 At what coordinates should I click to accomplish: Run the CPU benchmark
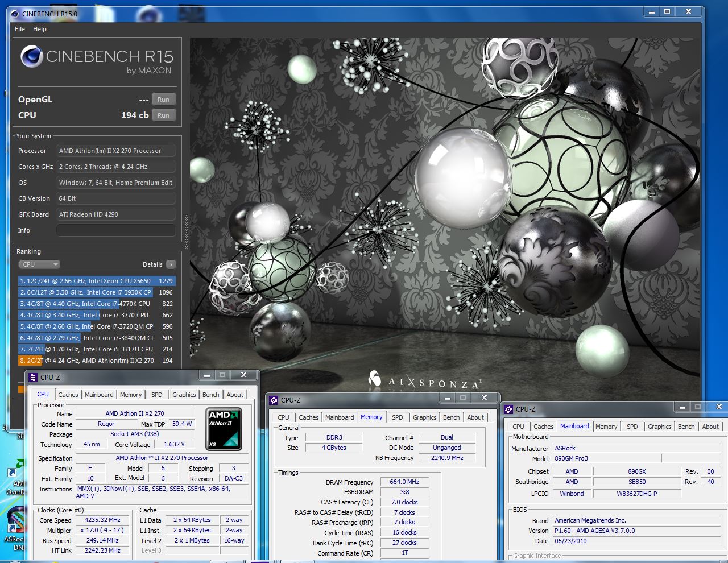pyautogui.click(x=164, y=115)
